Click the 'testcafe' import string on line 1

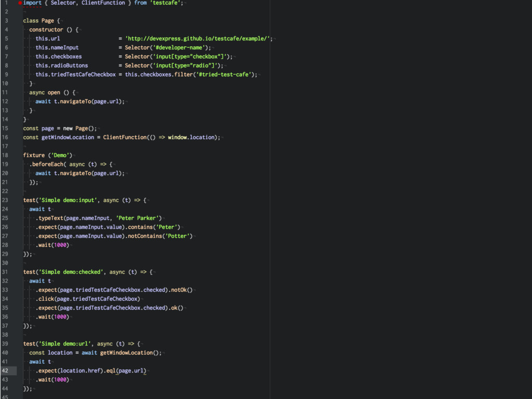(166, 3)
